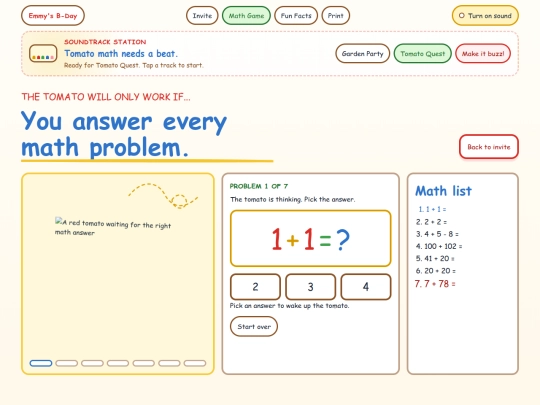Select the Garden Party track
This screenshot has height=405, width=540.
coord(362,54)
